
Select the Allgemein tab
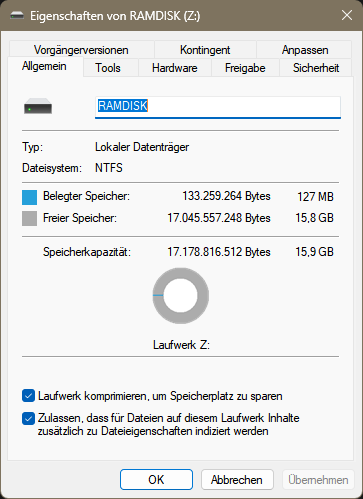(44, 66)
